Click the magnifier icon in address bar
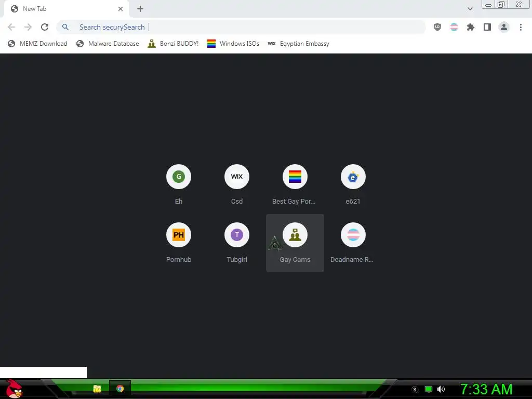 point(65,27)
